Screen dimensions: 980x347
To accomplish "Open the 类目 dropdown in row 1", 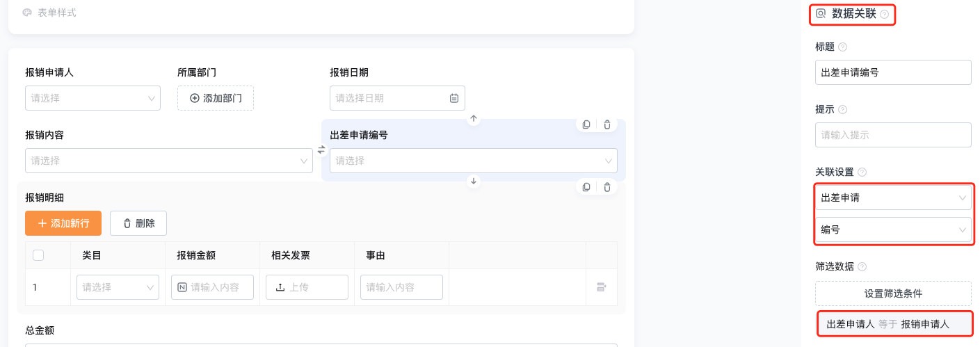I will pos(118,287).
